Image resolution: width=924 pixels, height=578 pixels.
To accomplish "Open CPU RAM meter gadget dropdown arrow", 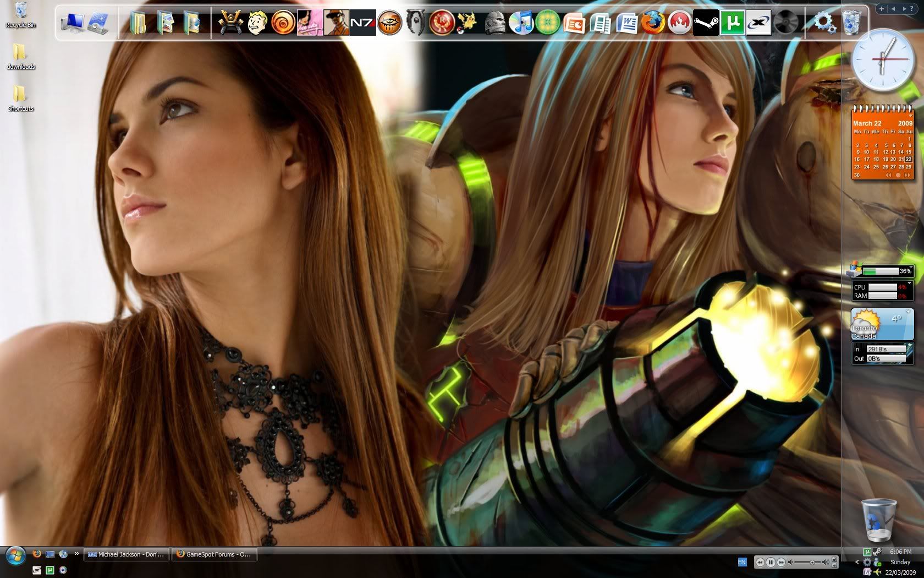I will coord(909,283).
